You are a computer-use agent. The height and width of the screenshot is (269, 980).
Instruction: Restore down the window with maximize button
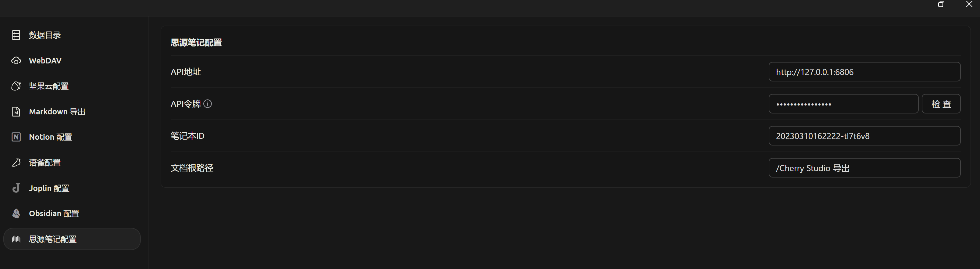[x=941, y=4]
